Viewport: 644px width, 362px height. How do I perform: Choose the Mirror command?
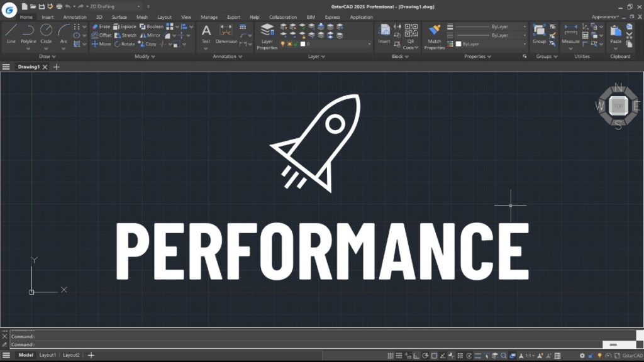tap(149, 36)
